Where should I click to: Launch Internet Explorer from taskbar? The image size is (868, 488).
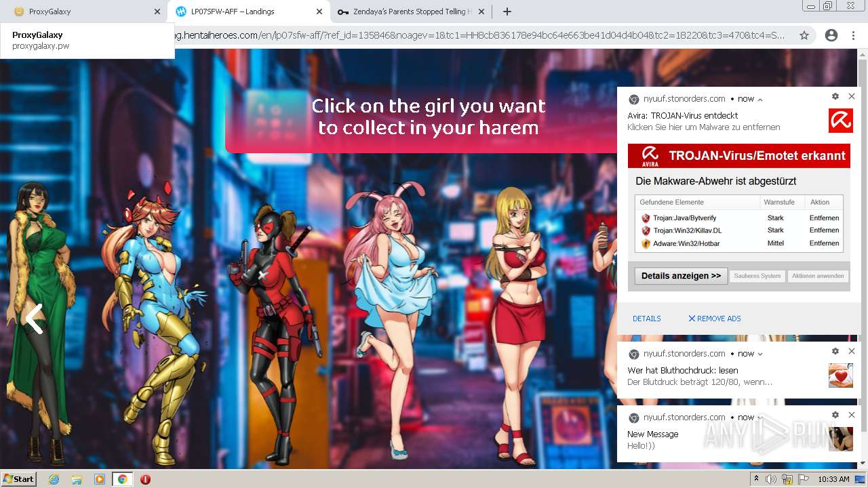pyautogui.click(x=54, y=479)
